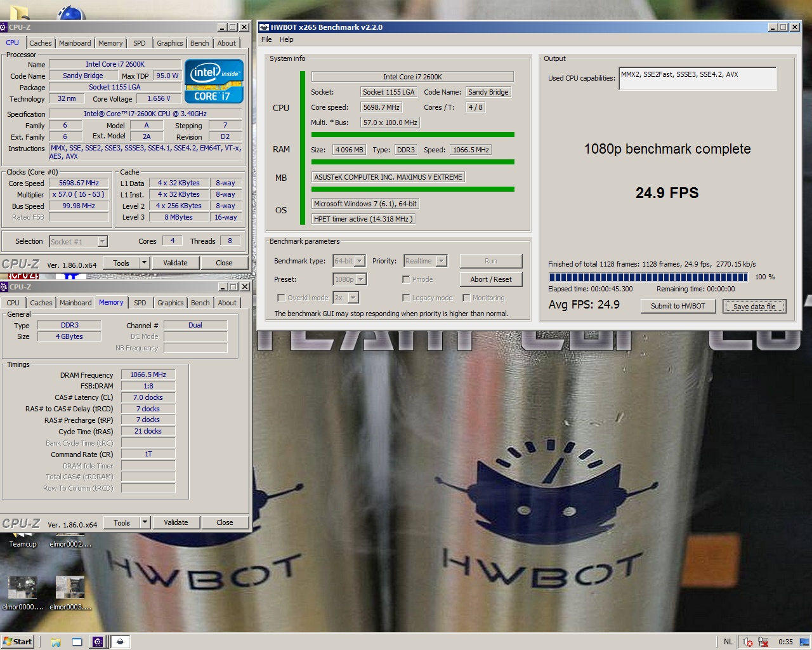Open Graphics tab in lower CPU-Z window
This screenshot has height=650, width=812.
click(171, 303)
